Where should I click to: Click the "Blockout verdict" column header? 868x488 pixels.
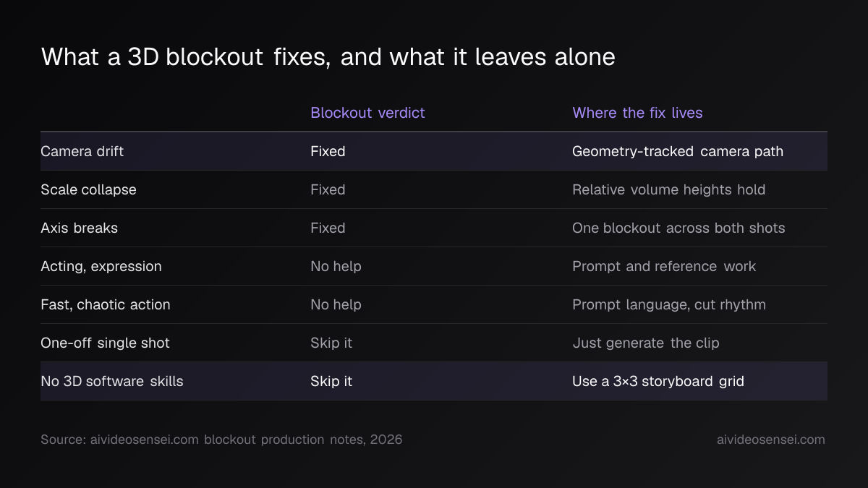point(367,113)
